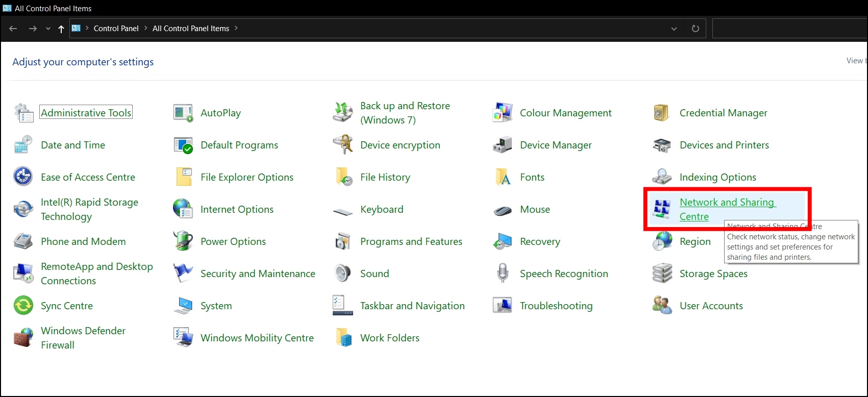This screenshot has height=397, width=868.
Task: Open the Ease of Access Centre icon
Action: 23,177
